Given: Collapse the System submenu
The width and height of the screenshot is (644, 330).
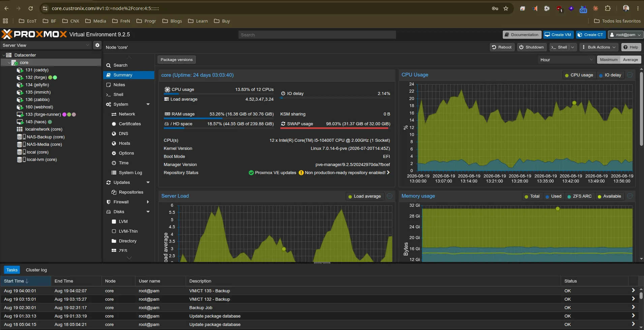Looking at the screenshot, I should (x=148, y=104).
